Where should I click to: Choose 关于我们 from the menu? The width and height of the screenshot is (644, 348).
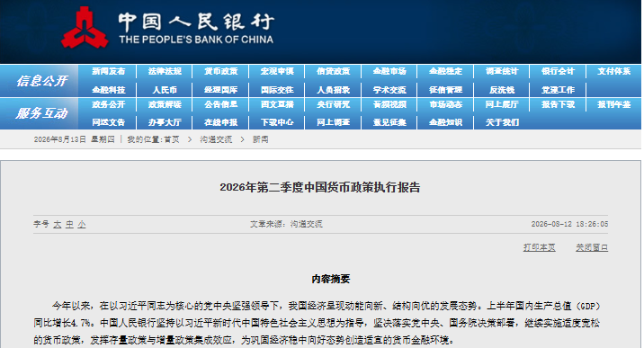[x=502, y=122]
